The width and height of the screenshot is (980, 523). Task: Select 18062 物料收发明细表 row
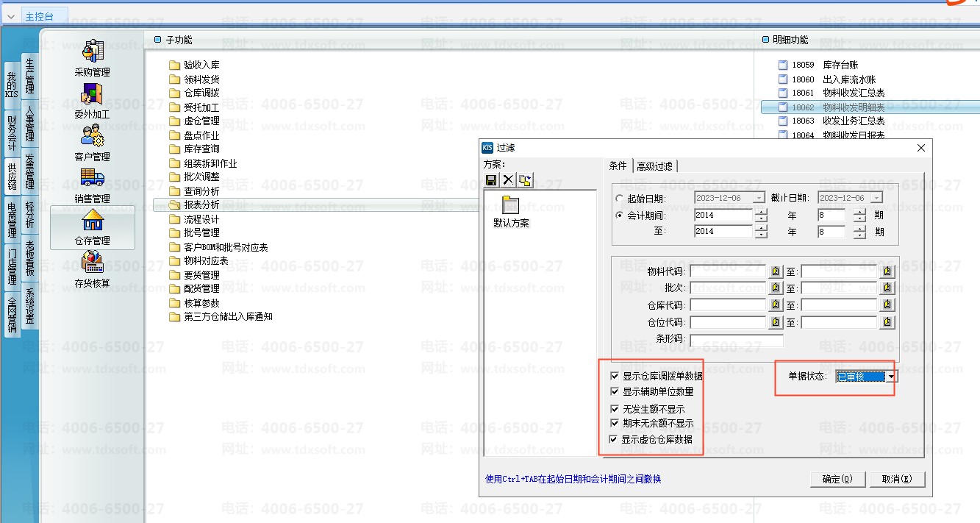(x=870, y=107)
